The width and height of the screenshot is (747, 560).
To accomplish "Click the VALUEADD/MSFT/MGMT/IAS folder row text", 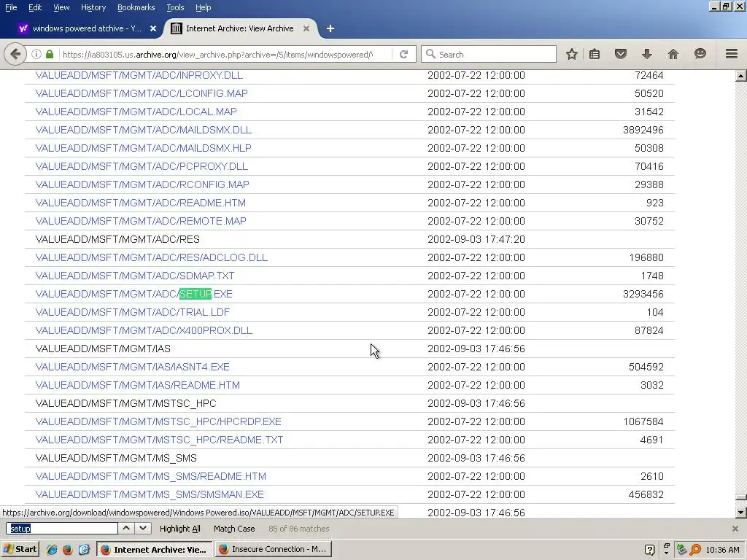I will click(x=103, y=349).
